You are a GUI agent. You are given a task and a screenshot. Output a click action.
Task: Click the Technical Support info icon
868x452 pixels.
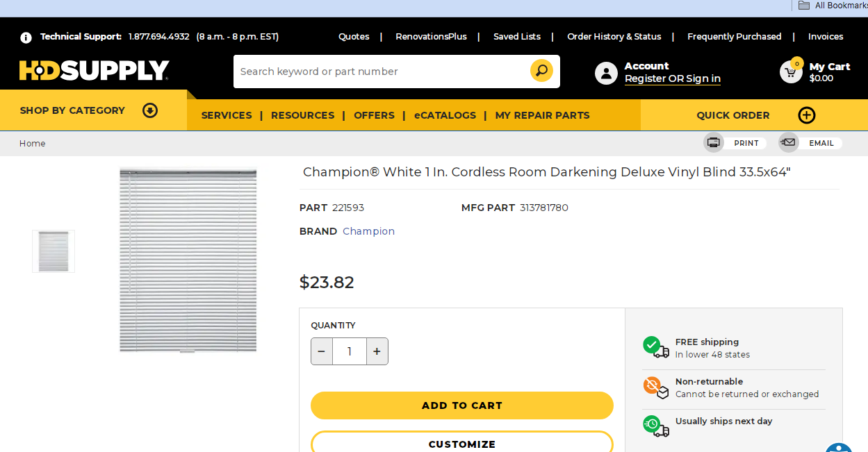coord(26,37)
